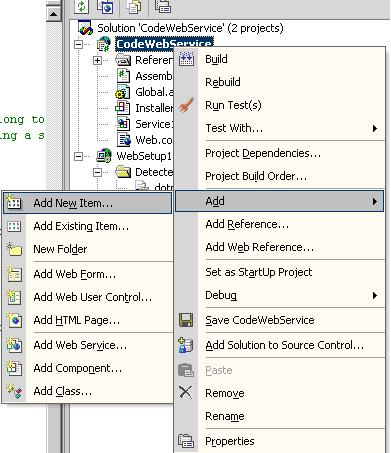Click the Web.config file icon
Image resolution: width=391 pixels, height=453 pixels.
tap(124, 140)
